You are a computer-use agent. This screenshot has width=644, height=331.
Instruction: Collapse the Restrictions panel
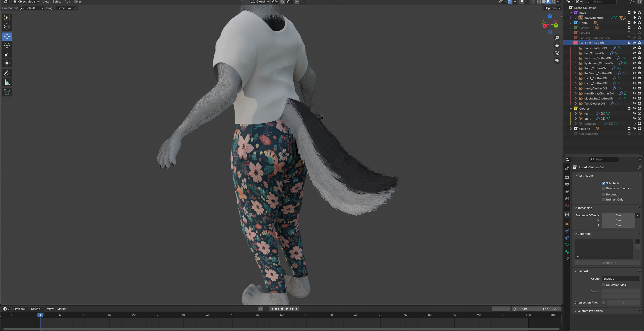576,176
